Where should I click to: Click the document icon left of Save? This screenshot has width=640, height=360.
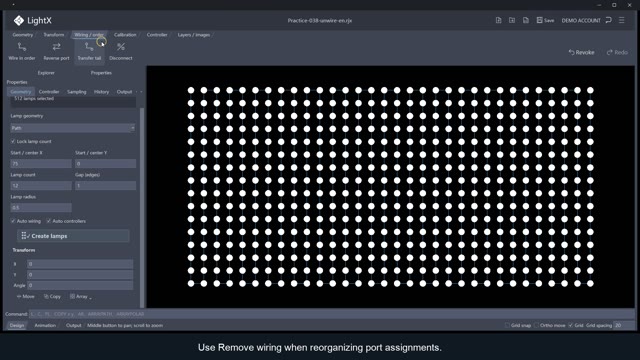pyautogui.click(x=526, y=20)
